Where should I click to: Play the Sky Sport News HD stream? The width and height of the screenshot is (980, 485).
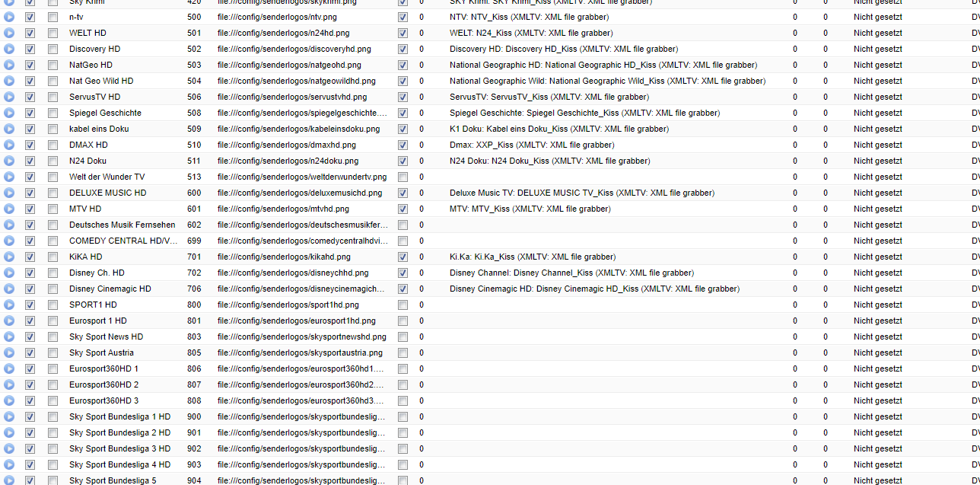9,337
